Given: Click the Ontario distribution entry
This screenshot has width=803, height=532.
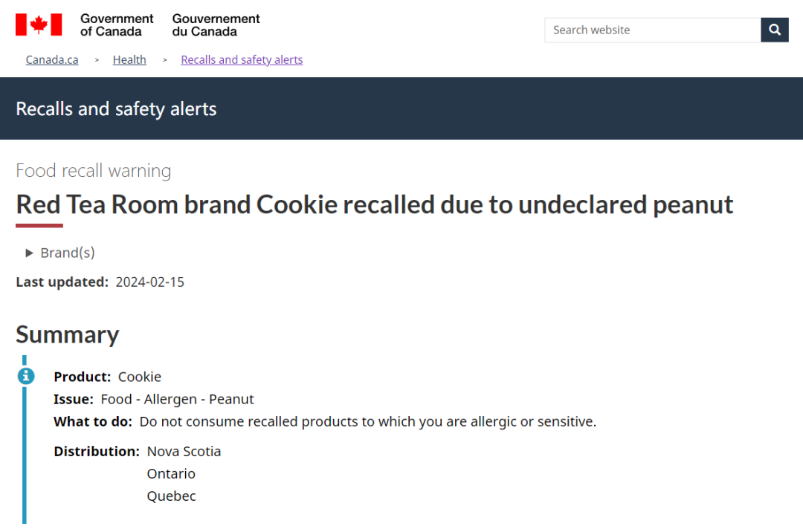Looking at the screenshot, I should tap(171, 474).
